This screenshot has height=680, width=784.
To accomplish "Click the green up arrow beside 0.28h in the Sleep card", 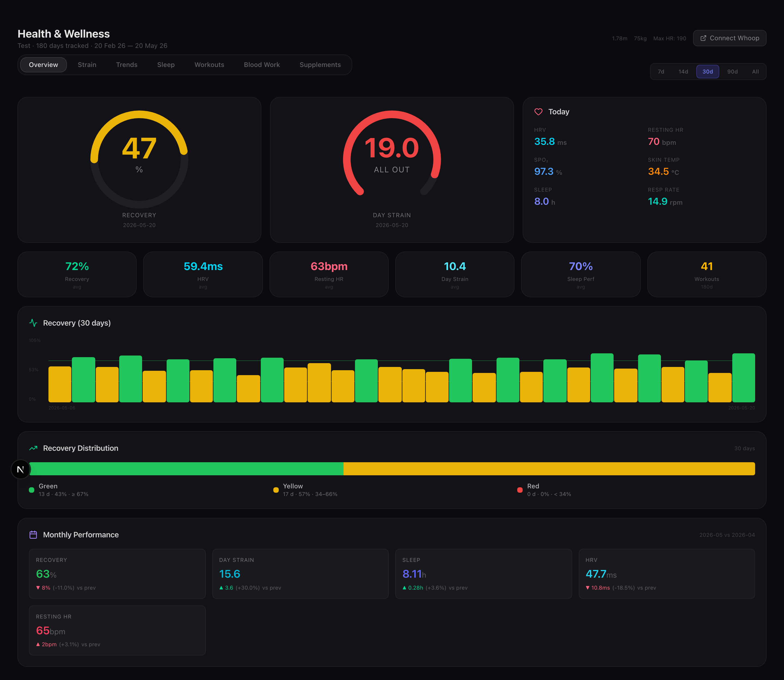I will click(405, 588).
